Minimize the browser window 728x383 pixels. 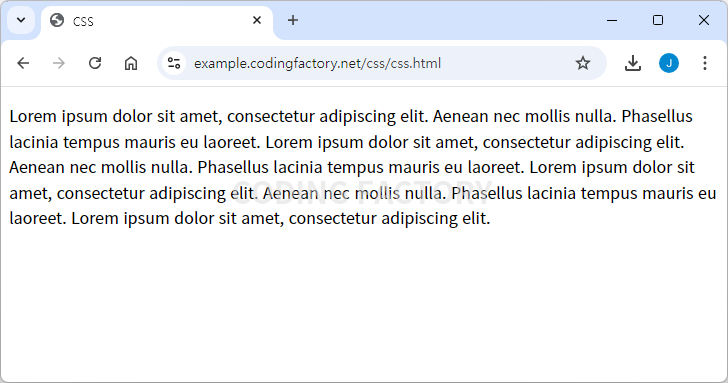click(612, 20)
